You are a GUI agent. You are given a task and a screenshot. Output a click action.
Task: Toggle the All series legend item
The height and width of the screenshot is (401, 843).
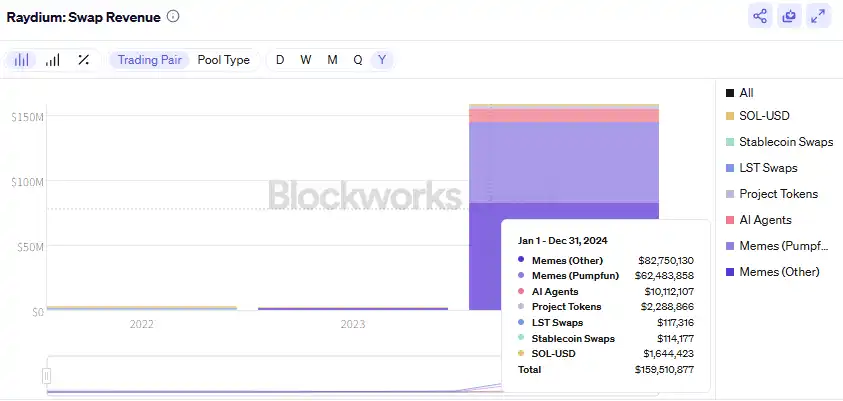pyautogui.click(x=746, y=93)
